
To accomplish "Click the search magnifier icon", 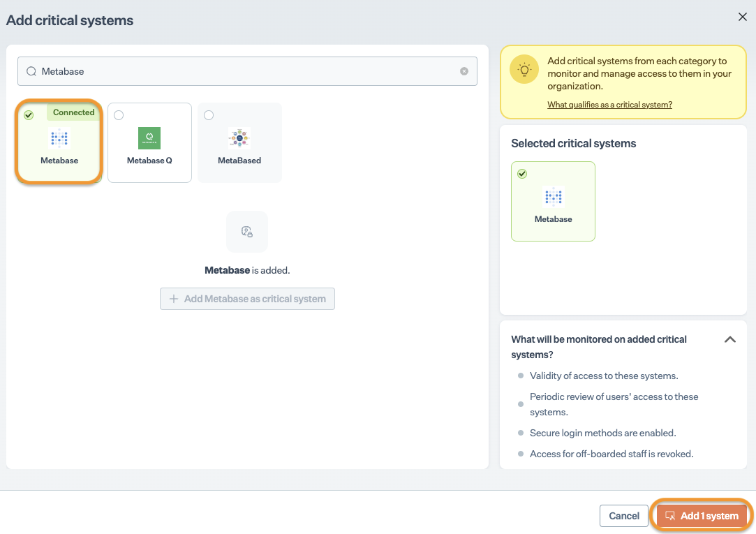I will pyautogui.click(x=31, y=71).
